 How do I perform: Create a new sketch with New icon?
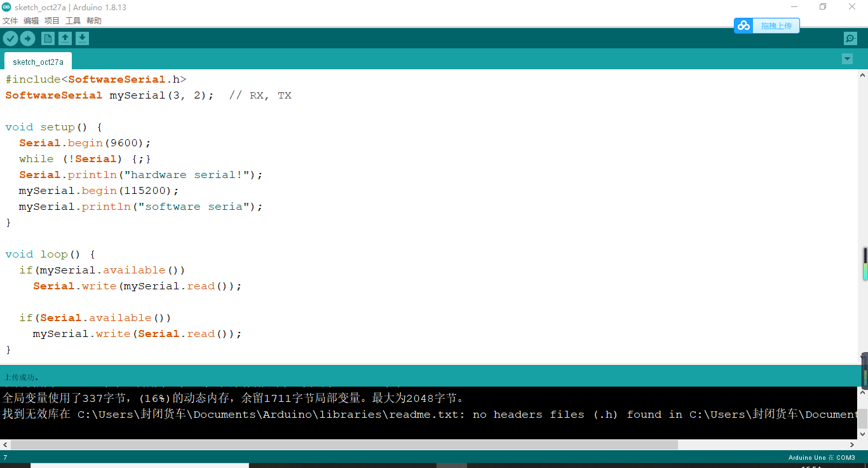[x=48, y=39]
